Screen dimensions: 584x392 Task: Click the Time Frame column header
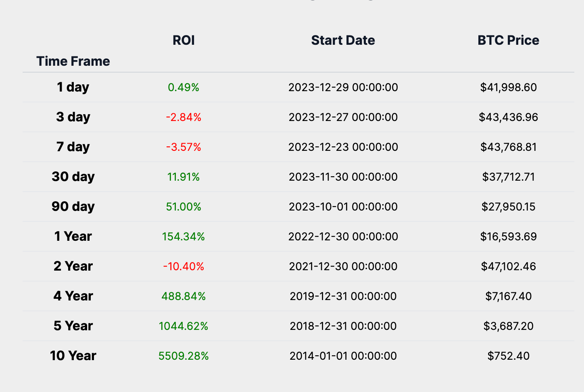point(73,61)
